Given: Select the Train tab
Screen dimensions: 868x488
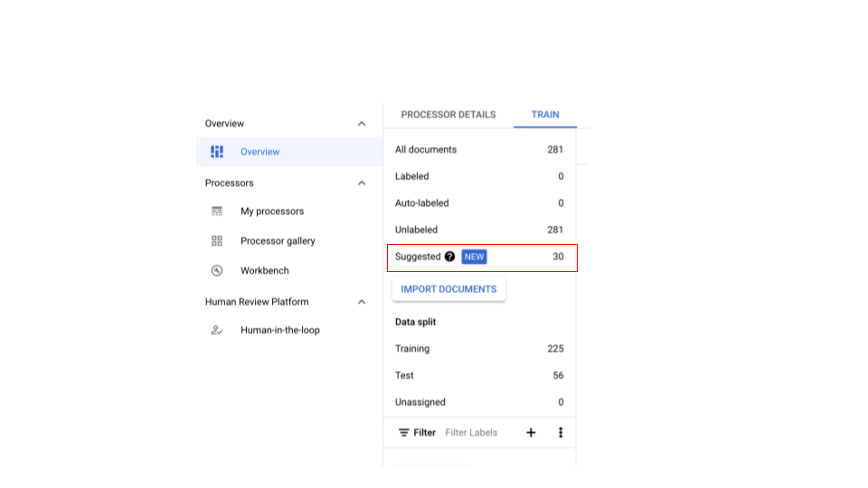Looking at the screenshot, I should pyautogui.click(x=545, y=115).
